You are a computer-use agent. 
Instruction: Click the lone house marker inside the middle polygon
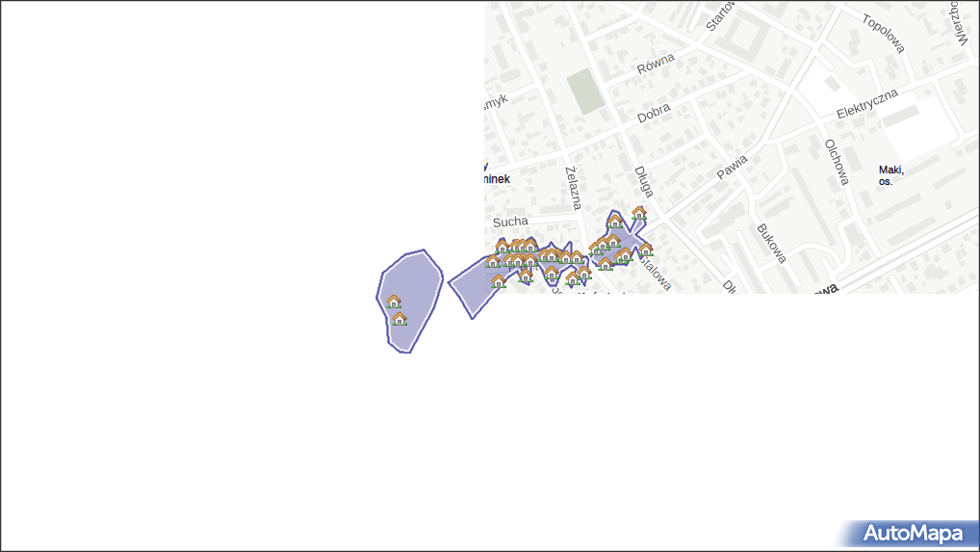coord(499,281)
